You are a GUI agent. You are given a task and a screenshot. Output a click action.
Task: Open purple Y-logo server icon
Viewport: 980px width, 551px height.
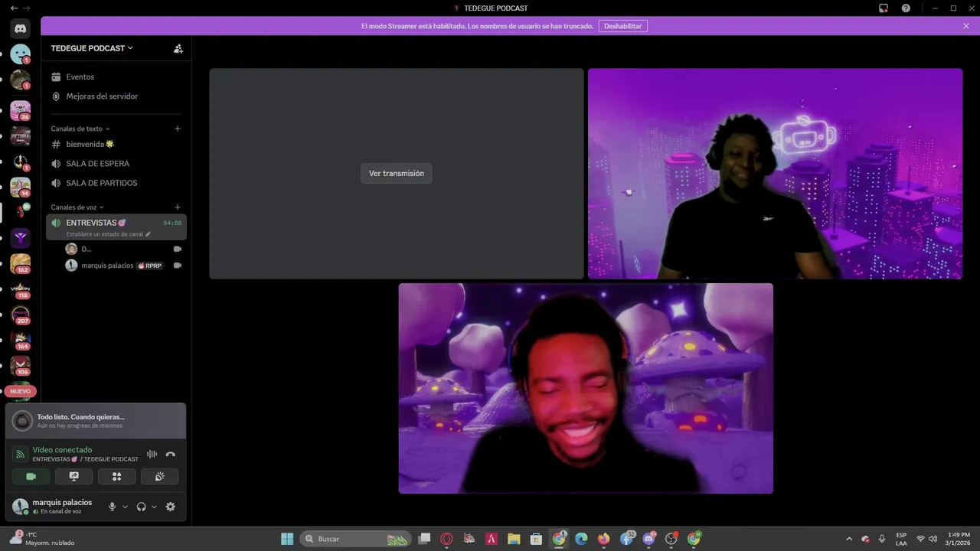click(x=21, y=238)
